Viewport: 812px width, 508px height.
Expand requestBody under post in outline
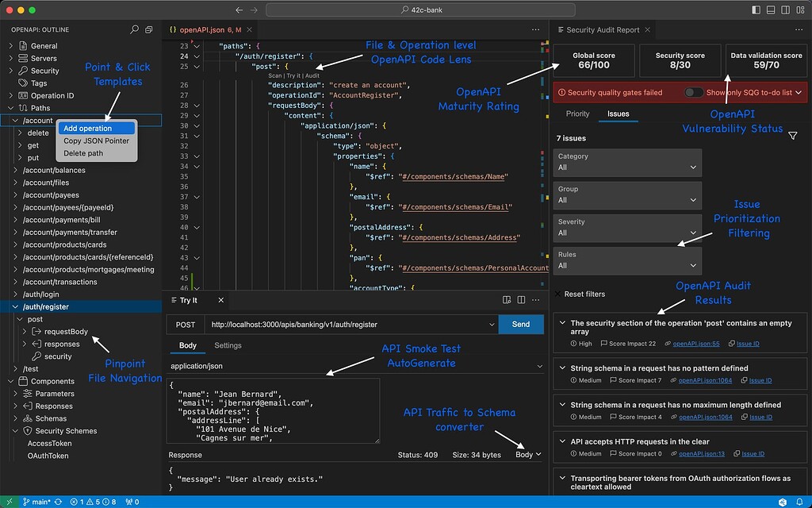coord(25,332)
